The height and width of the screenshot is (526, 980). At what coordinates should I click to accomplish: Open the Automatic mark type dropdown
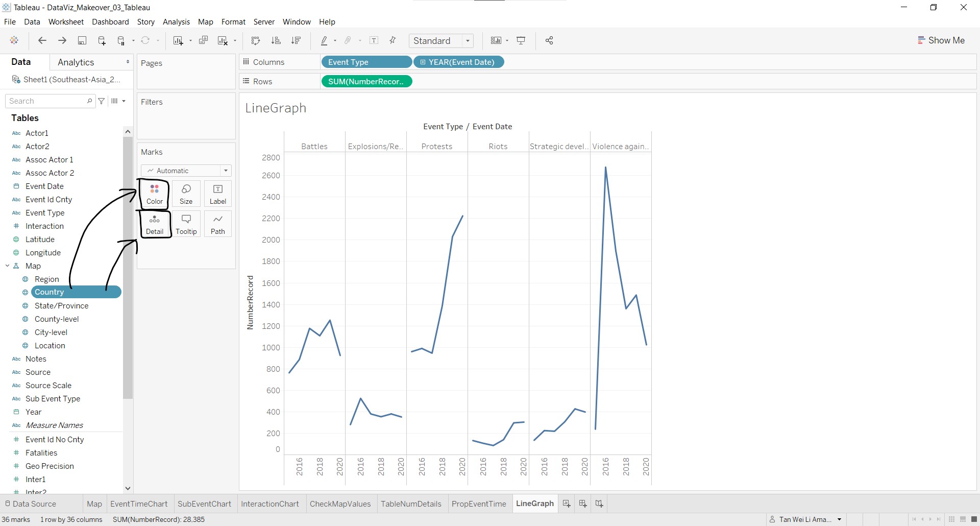pos(186,171)
